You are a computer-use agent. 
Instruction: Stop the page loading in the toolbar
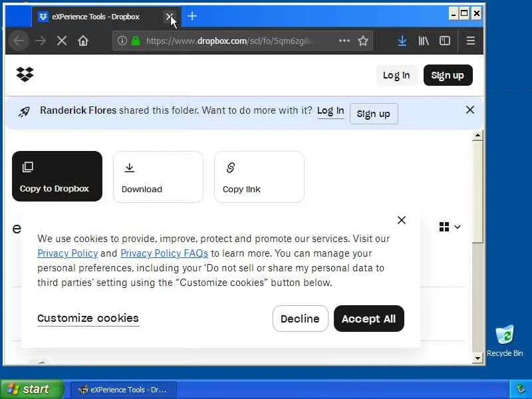62,41
